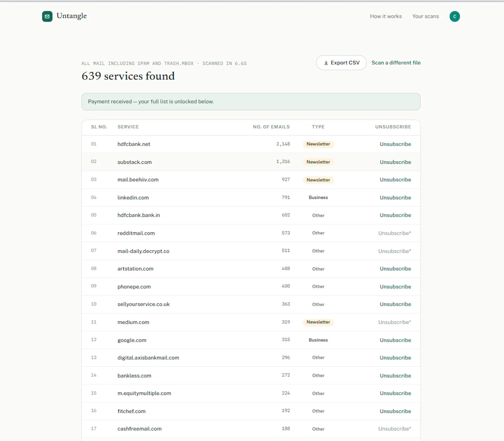Screen dimensions: 504x441
Task: Click the email count 2,148
Action: (283, 144)
